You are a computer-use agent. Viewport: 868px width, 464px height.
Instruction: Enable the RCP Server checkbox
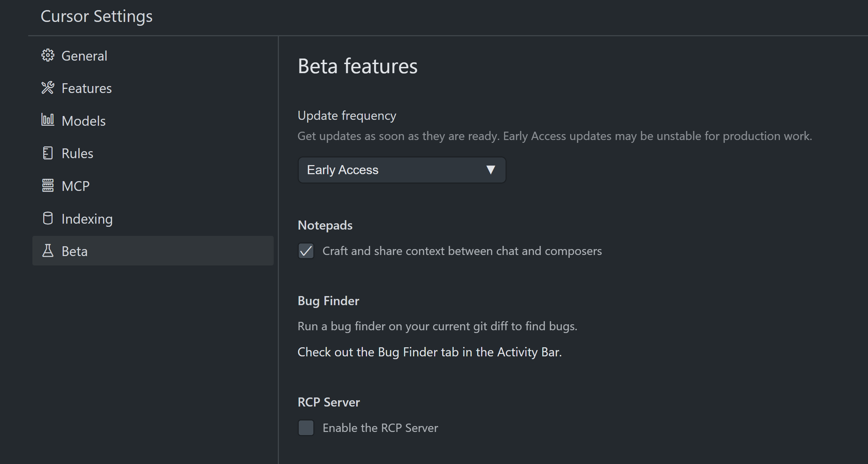(x=306, y=428)
